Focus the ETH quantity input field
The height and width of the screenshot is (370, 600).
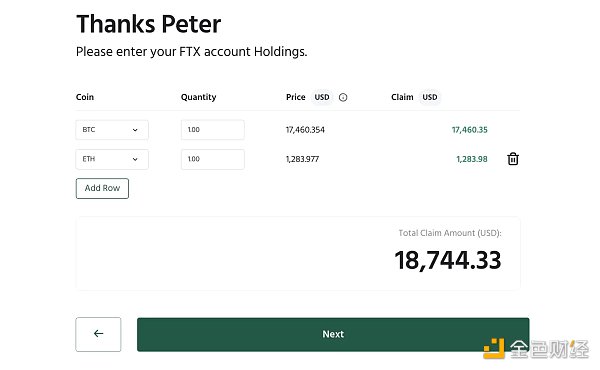tap(213, 159)
